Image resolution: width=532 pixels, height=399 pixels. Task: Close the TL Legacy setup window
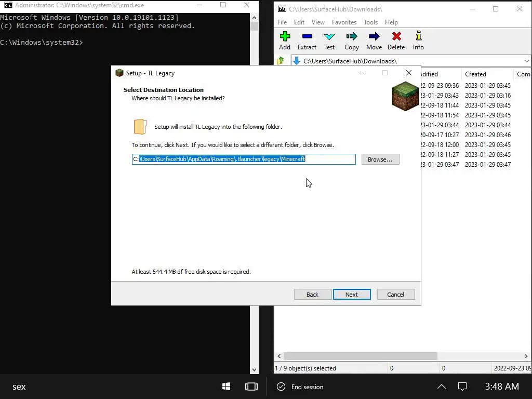point(409,73)
